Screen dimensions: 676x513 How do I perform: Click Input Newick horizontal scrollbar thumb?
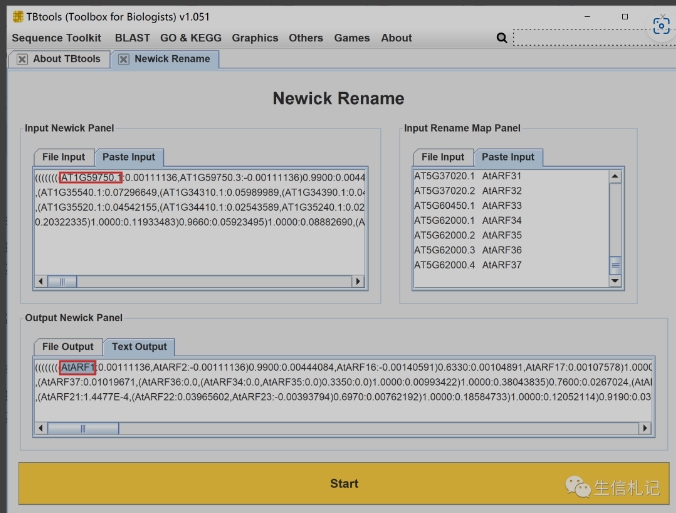[x=62, y=282]
